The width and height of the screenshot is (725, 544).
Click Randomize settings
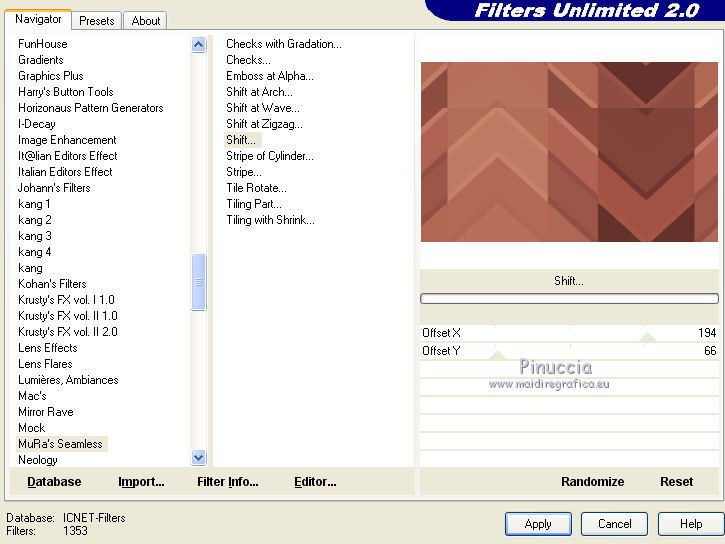(x=592, y=482)
